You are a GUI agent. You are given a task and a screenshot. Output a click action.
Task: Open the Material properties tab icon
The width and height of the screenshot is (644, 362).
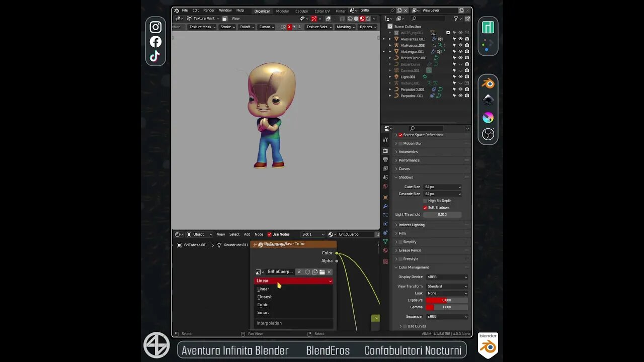click(x=385, y=250)
